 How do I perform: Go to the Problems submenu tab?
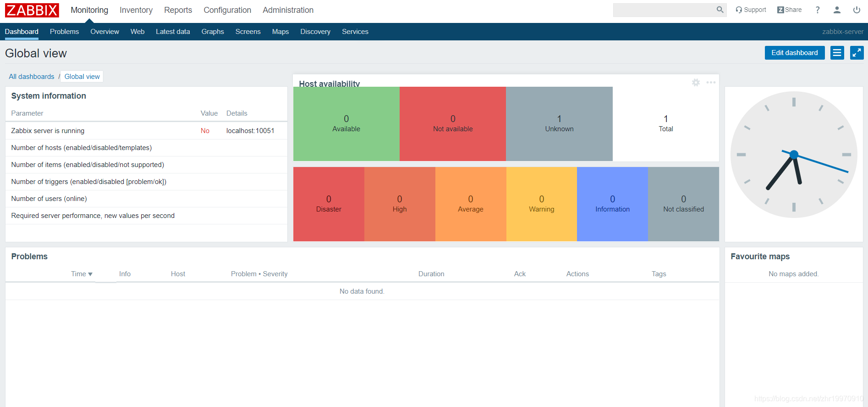64,32
